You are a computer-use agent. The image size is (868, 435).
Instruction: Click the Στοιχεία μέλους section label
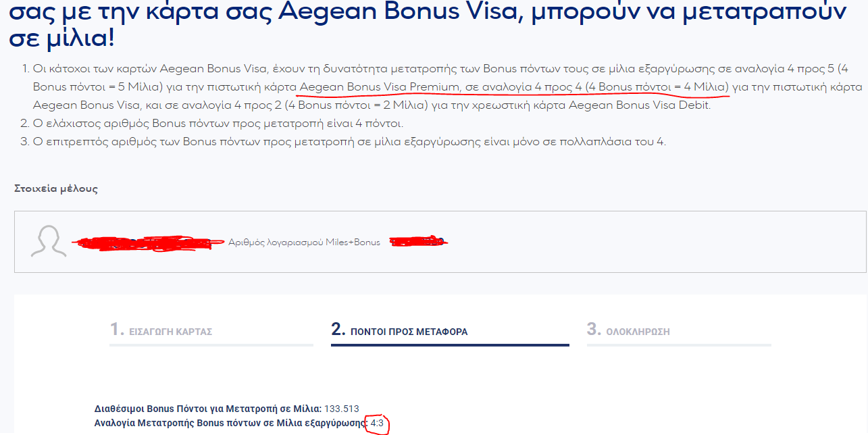56,188
